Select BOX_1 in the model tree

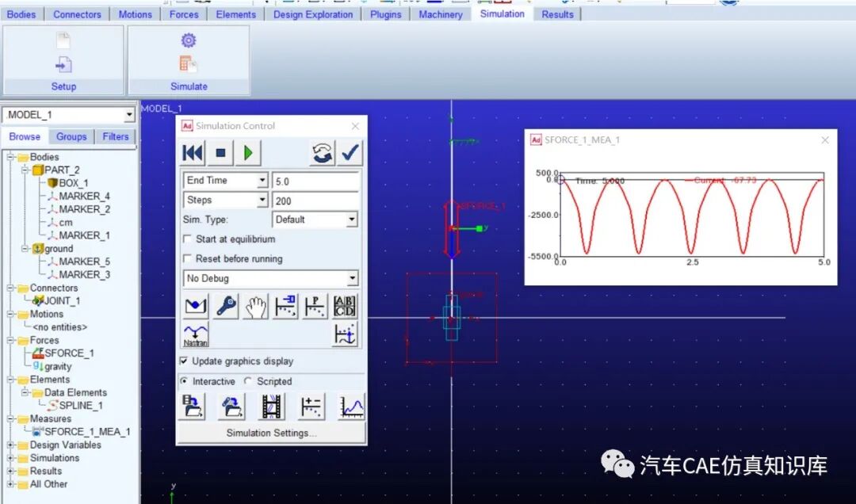point(73,183)
